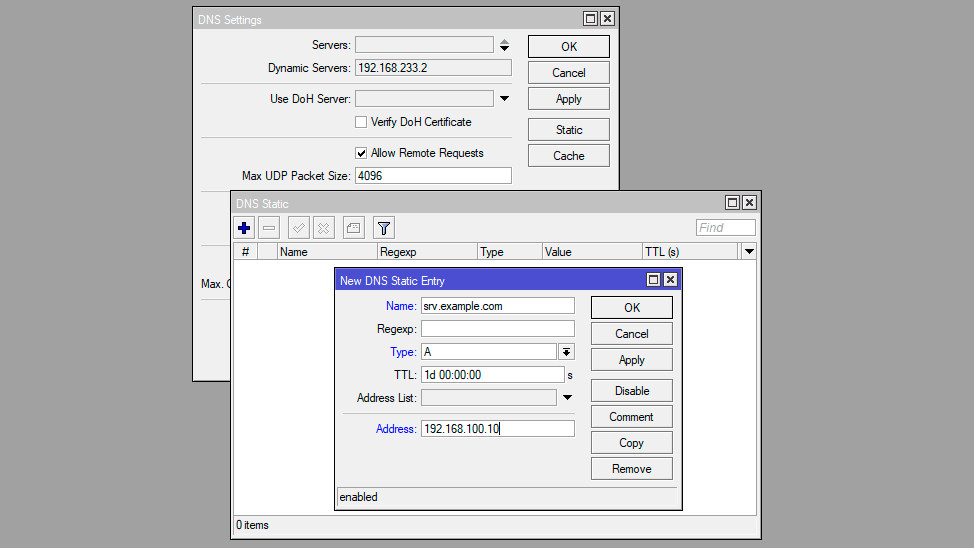The height and width of the screenshot is (548, 974).
Task: Toggle Allow Remote Requests checkbox
Action: (362, 153)
